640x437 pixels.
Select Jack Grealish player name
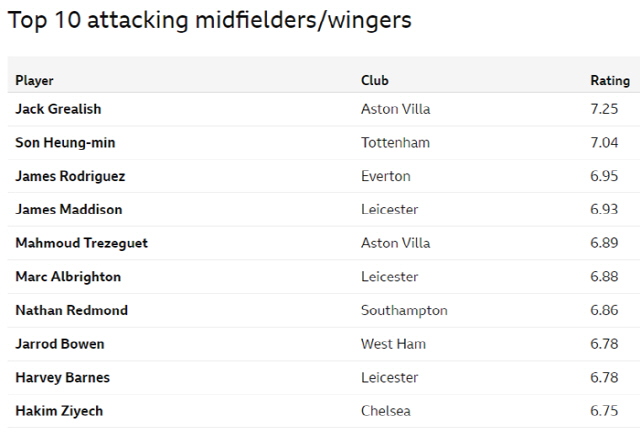pos(58,109)
